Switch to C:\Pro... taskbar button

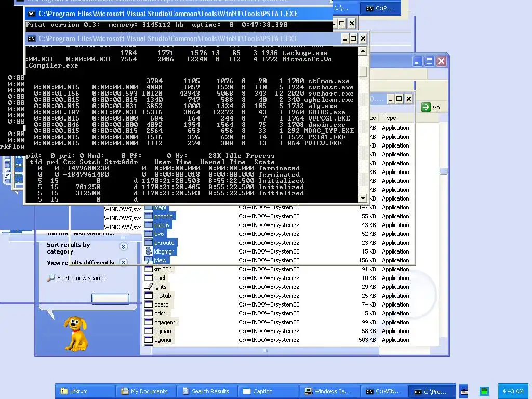(x=432, y=391)
